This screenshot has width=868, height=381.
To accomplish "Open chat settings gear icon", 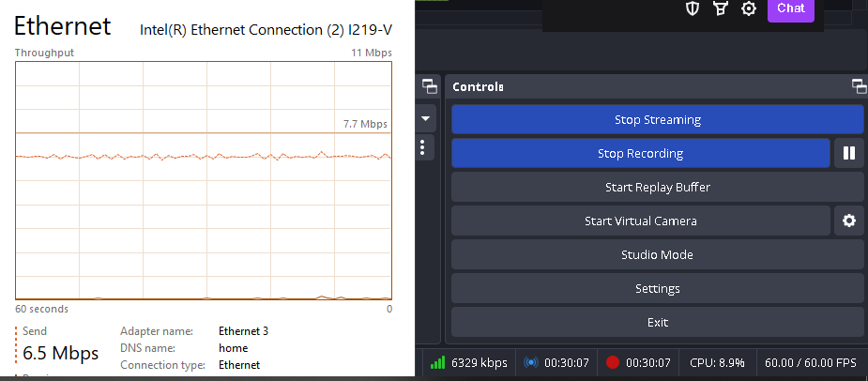I will (749, 8).
